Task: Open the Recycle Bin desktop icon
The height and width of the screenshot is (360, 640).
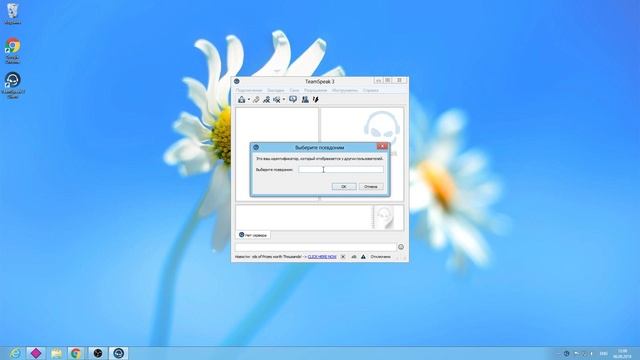Action: tap(13, 14)
